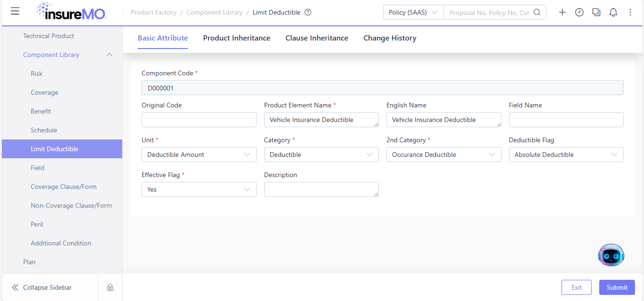Open the Change History tab
The image size is (644, 301).
(390, 38)
